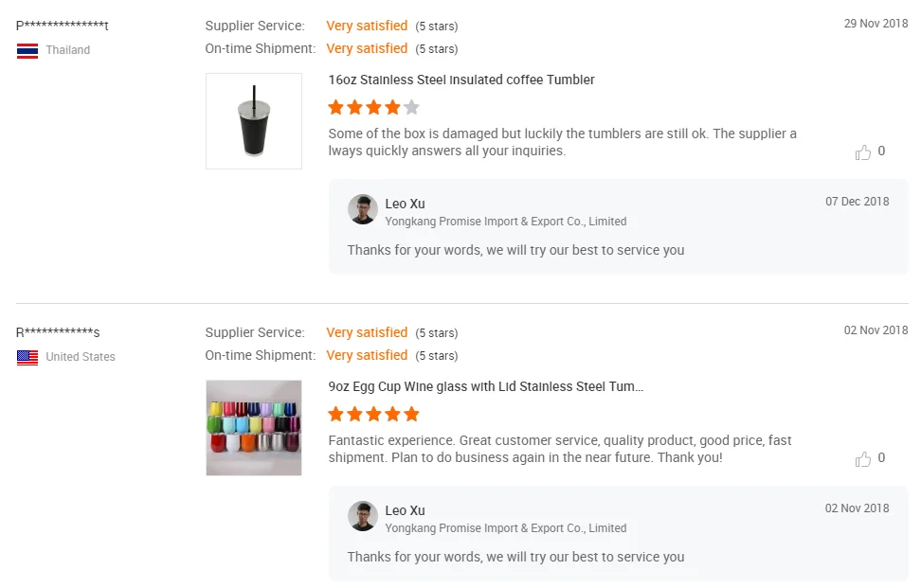Click the Thailand flag icon

click(x=27, y=51)
